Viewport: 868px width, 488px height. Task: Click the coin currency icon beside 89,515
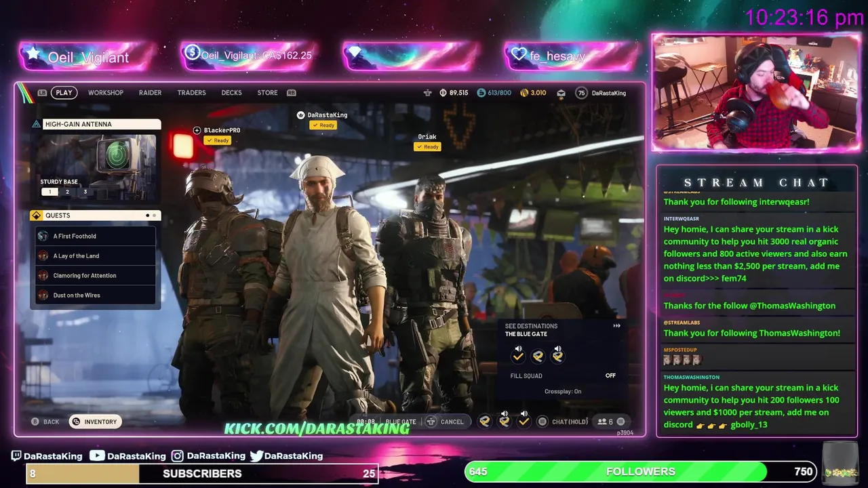(x=443, y=93)
